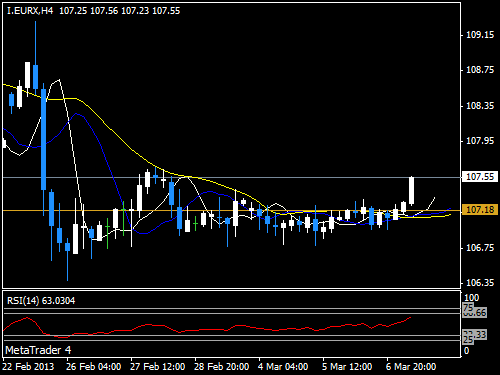Click the RSI level label 75
Image resolution: width=500 pixels, height=375 pixels.
pyautogui.click(x=468, y=307)
